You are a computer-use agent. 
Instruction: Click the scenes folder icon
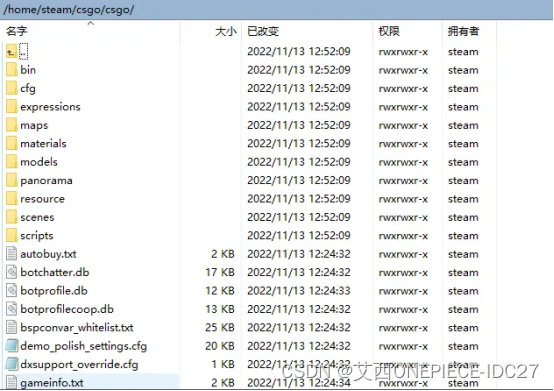(11, 217)
